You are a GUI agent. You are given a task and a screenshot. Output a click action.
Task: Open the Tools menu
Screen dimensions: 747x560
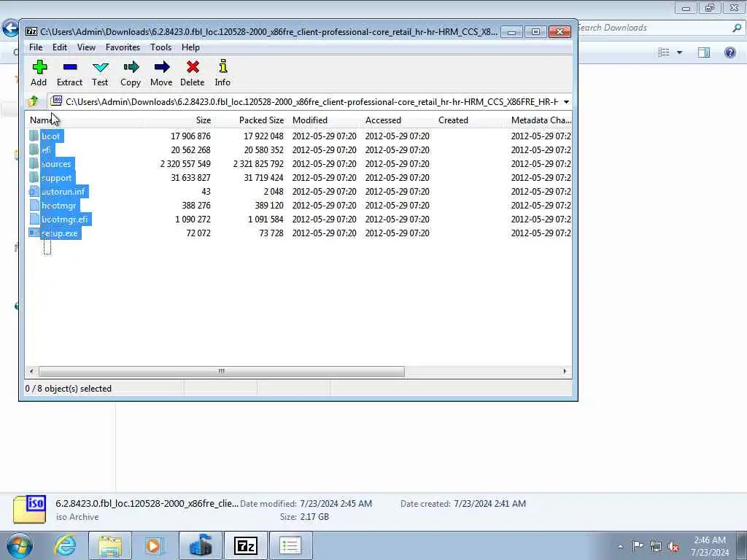pos(160,47)
